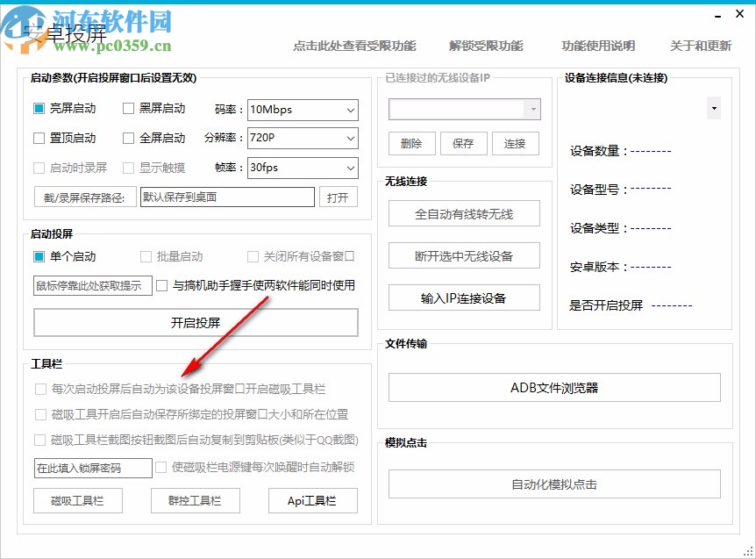Click the 保存 button to save device IP
756x559 pixels.
coord(463,144)
